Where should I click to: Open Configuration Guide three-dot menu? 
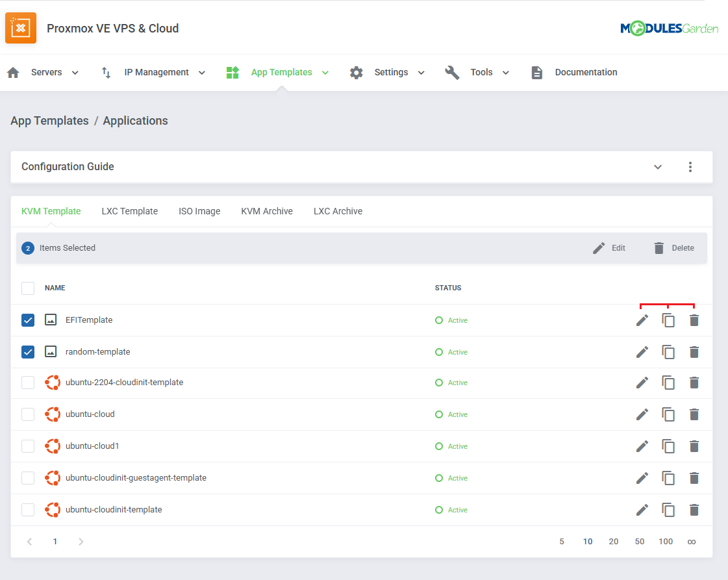click(x=690, y=167)
